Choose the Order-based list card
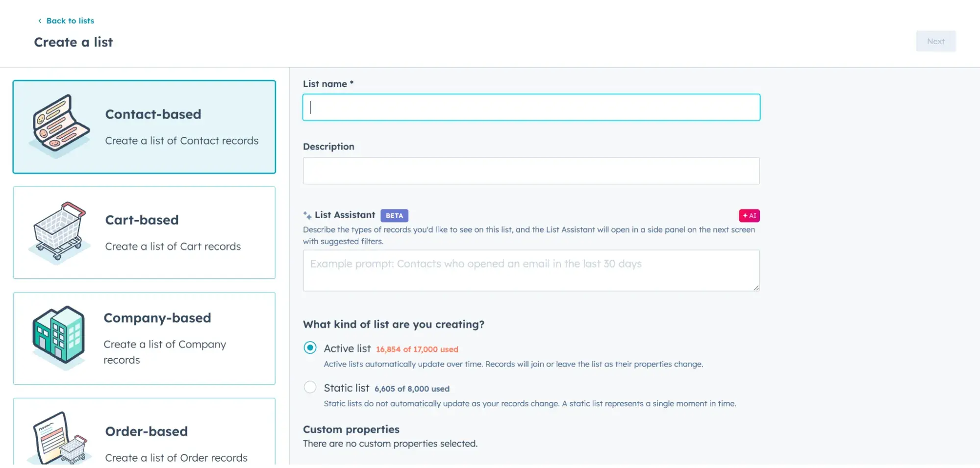 pos(144,431)
